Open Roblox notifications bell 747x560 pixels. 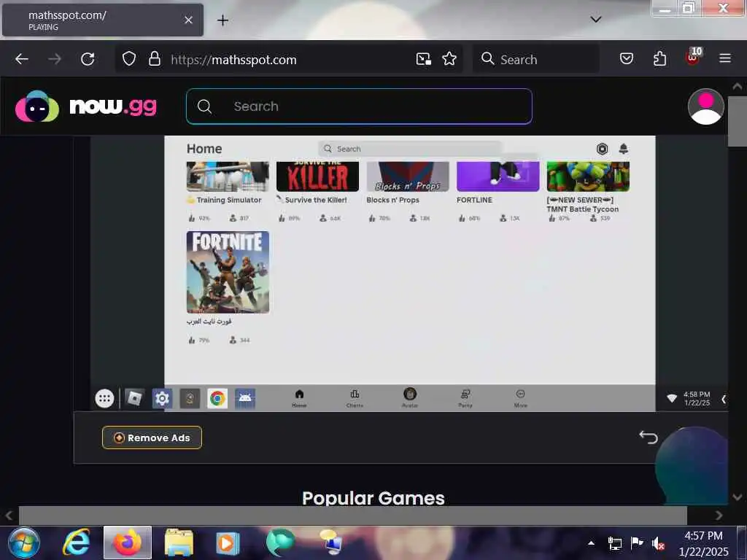click(x=623, y=149)
